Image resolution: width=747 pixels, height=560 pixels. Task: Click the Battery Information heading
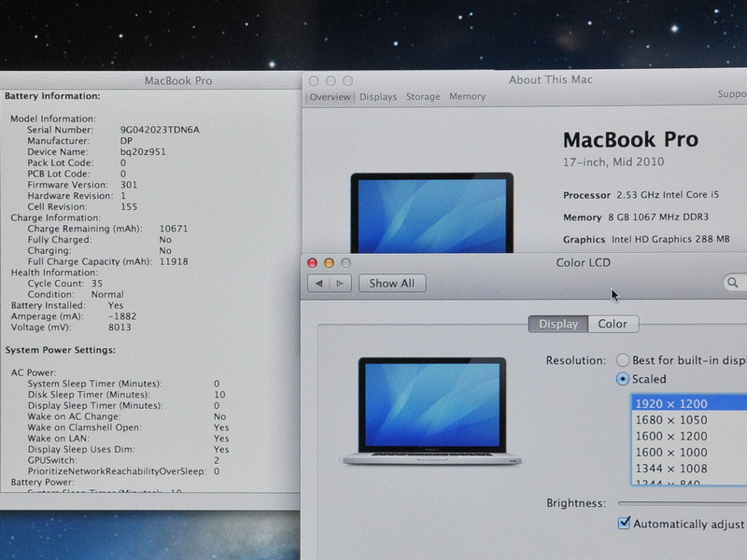52,96
